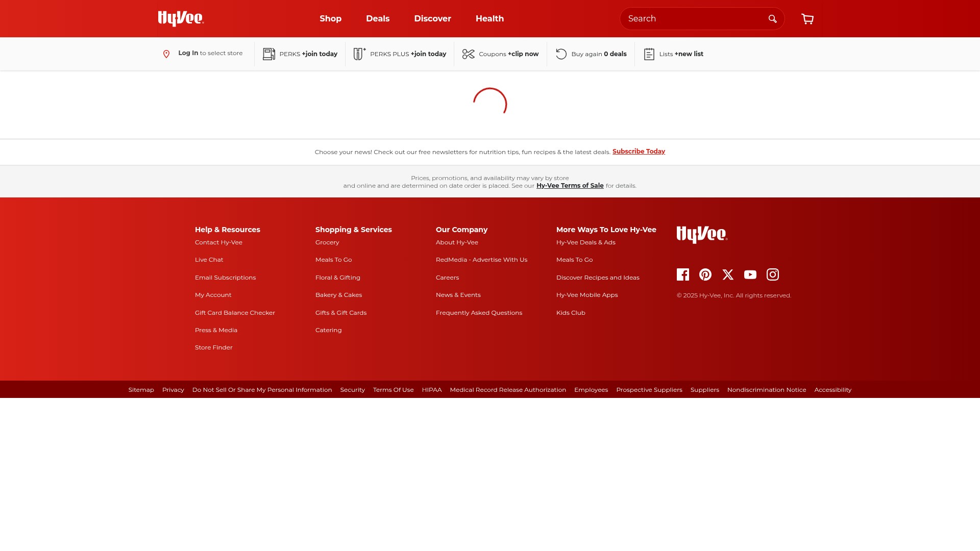Click Buy again 0 deals
Screen dimensions: 980x551
(599, 54)
